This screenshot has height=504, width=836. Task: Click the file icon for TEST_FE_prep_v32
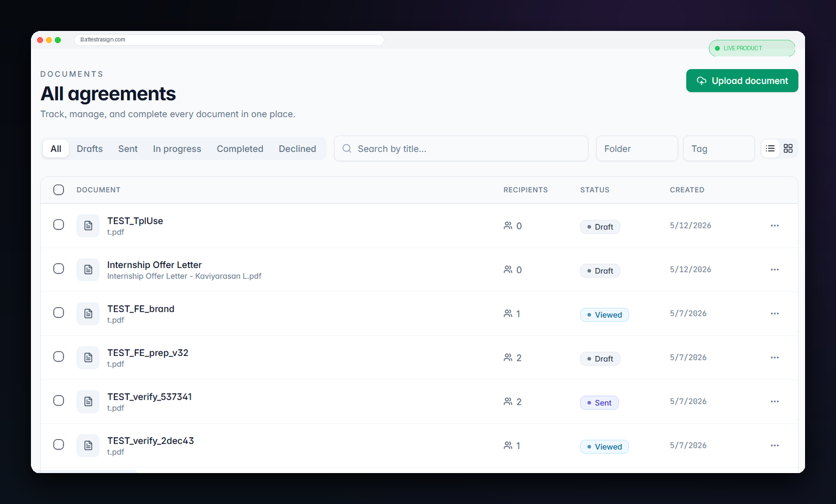(88, 358)
